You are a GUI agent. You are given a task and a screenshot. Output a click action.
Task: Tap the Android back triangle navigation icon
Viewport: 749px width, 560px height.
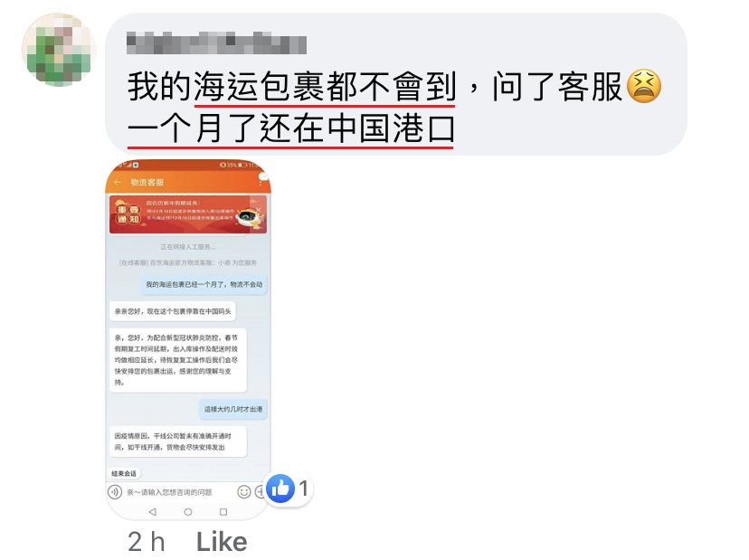[x=152, y=512]
